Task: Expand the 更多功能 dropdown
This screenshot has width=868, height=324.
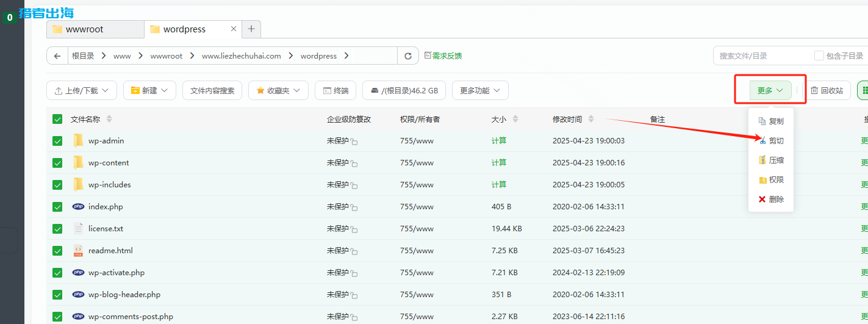Action: tap(480, 90)
